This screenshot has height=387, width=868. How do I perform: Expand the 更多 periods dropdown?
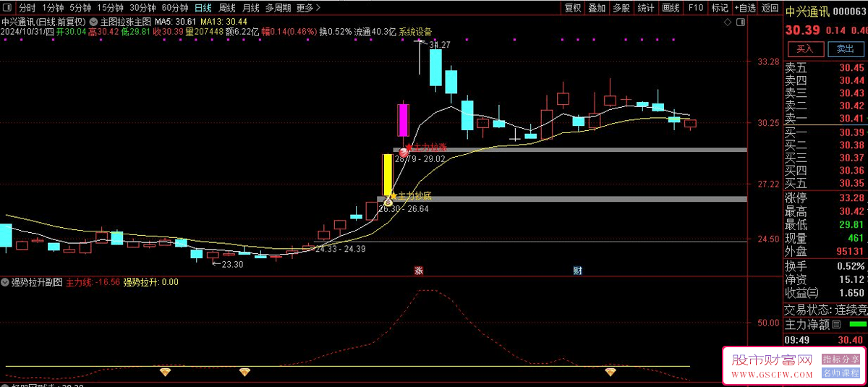(309, 8)
